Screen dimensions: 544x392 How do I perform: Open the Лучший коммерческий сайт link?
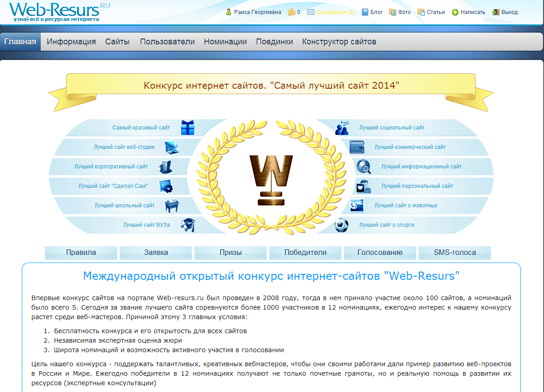pos(410,147)
